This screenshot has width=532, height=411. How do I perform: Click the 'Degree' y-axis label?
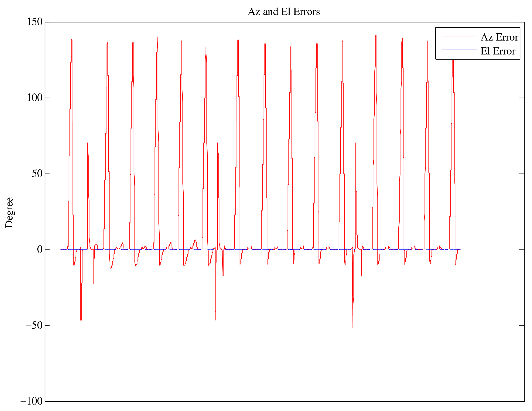[9, 212]
